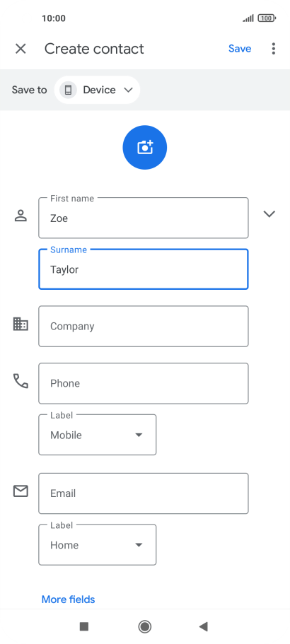Open the three-dot overflow menu
The height and width of the screenshot is (644, 290).
click(274, 49)
